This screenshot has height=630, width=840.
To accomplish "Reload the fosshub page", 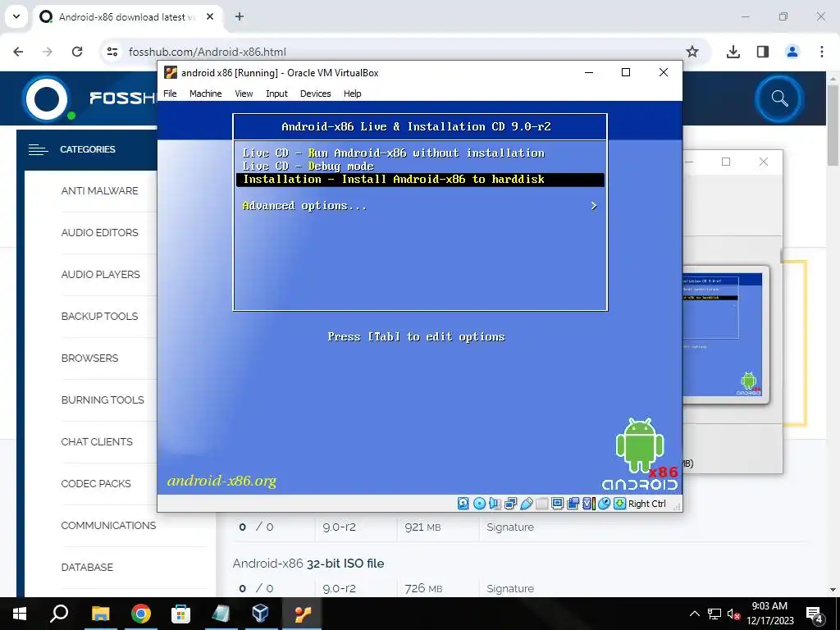I will coord(77,52).
